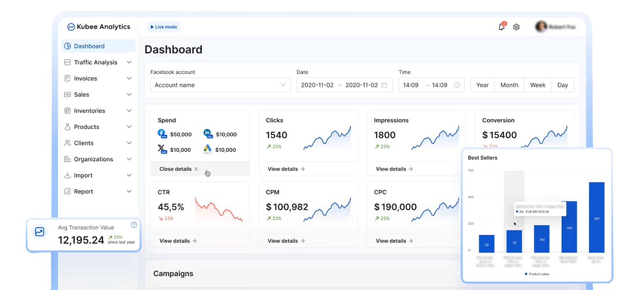Click the bar labeled 681 in Best Sellers
644x290 pixels.
[596, 218]
